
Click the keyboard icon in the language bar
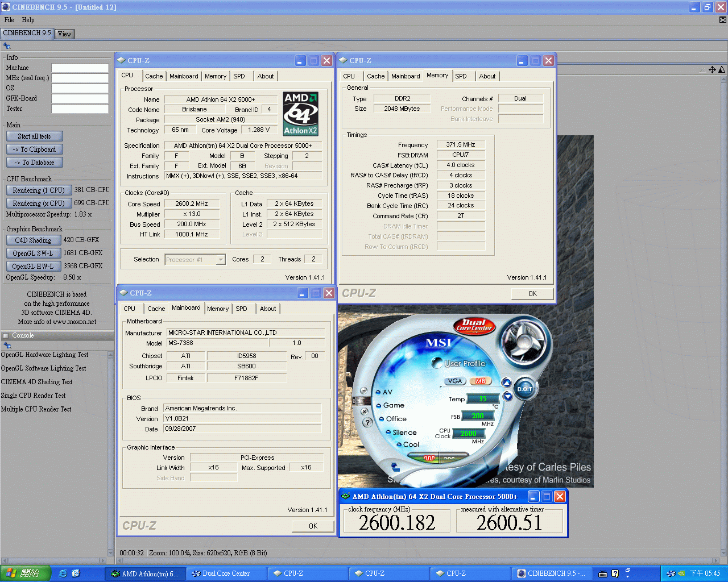(x=603, y=573)
